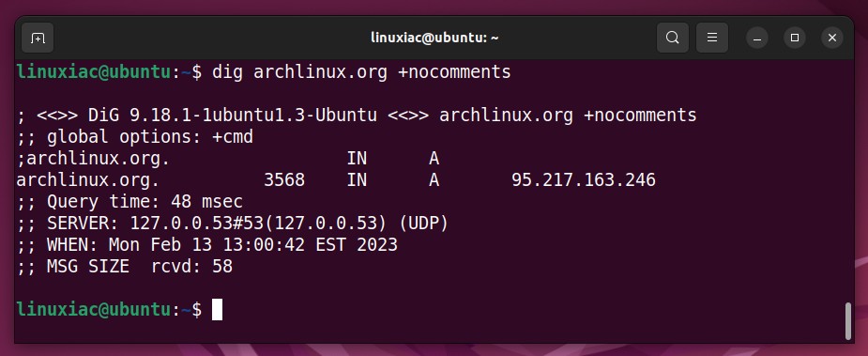The height and width of the screenshot is (356, 868).
Task: Maximize the terminal window
Action: tap(795, 38)
